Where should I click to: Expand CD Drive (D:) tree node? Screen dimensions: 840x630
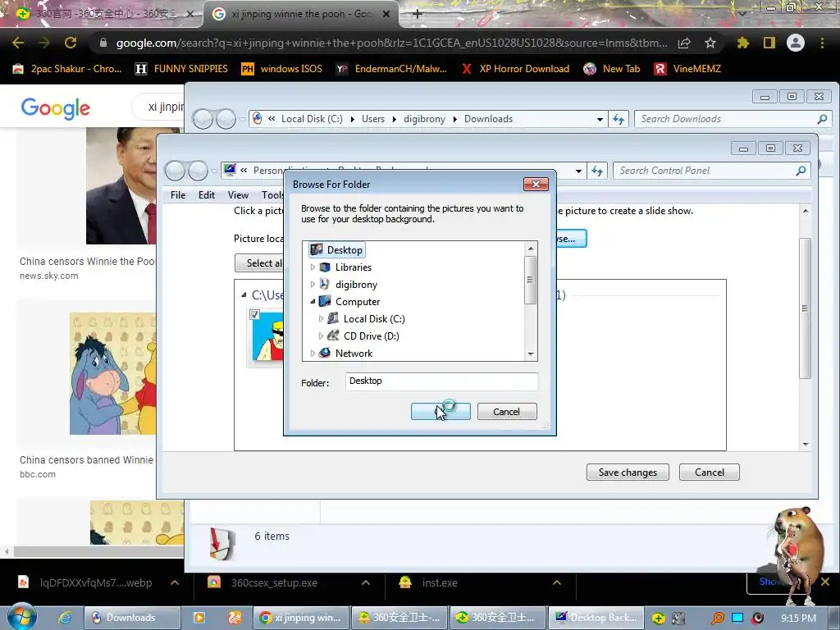pos(321,336)
